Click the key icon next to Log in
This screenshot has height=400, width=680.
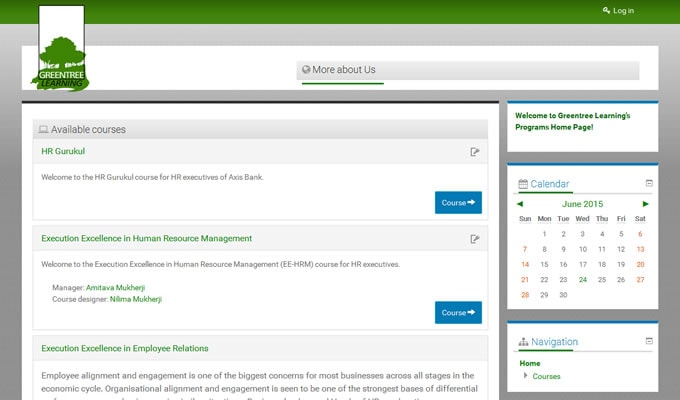pos(606,11)
